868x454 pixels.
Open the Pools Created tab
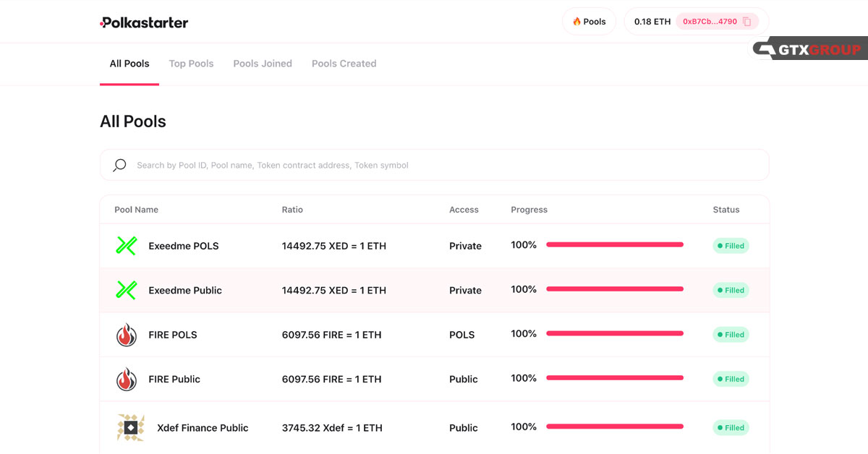click(344, 64)
